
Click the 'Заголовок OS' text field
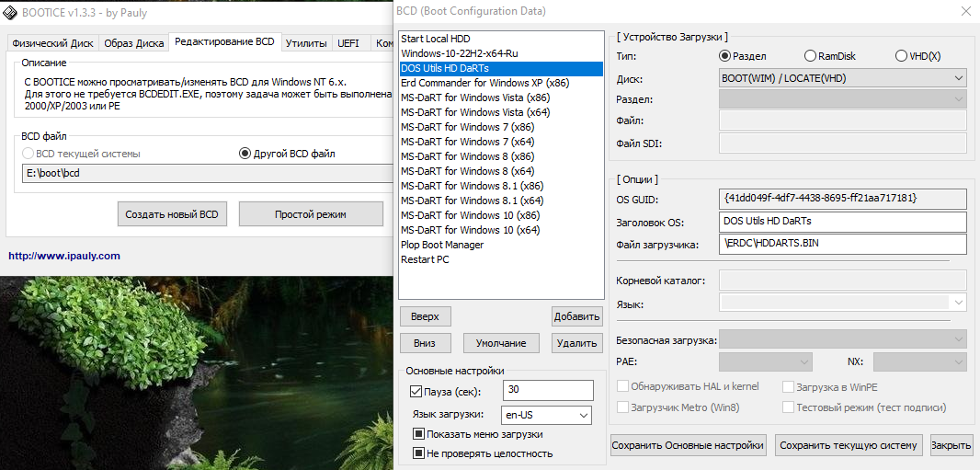[842, 222]
